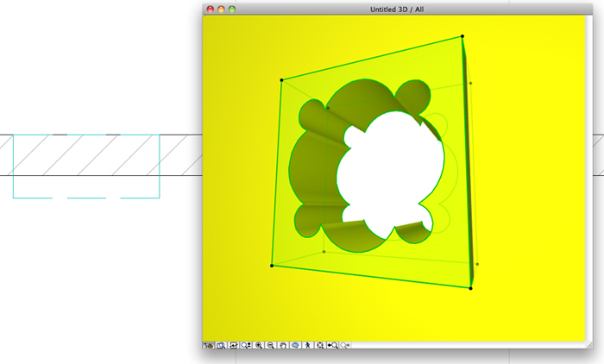
Task: Select the pan hand tool
Action: tap(283, 345)
